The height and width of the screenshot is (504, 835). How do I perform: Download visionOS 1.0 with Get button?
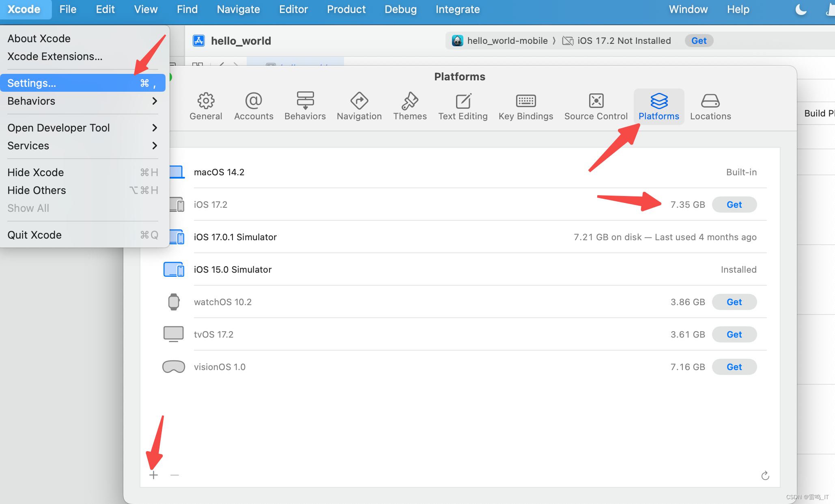(734, 367)
